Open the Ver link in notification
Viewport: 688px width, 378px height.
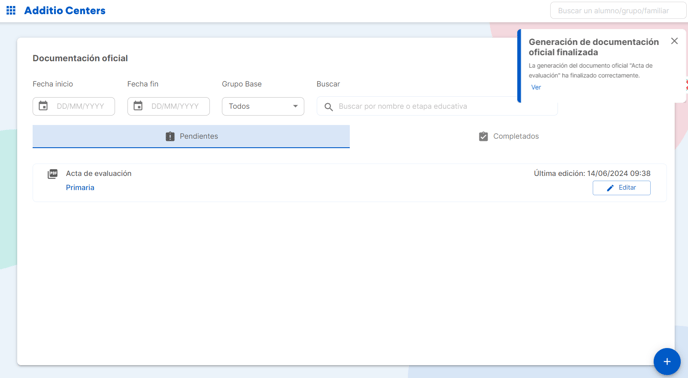pyautogui.click(x=536, y=87)
